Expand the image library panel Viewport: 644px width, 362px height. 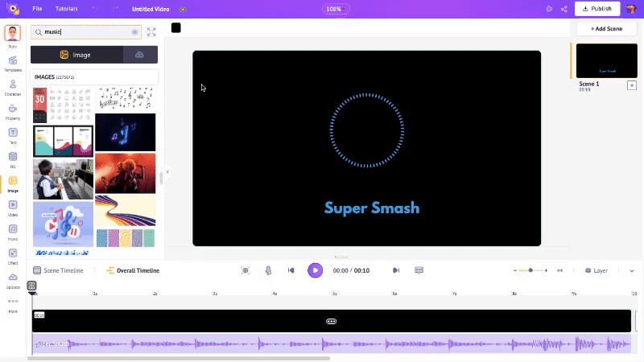(x=151, y=32)
